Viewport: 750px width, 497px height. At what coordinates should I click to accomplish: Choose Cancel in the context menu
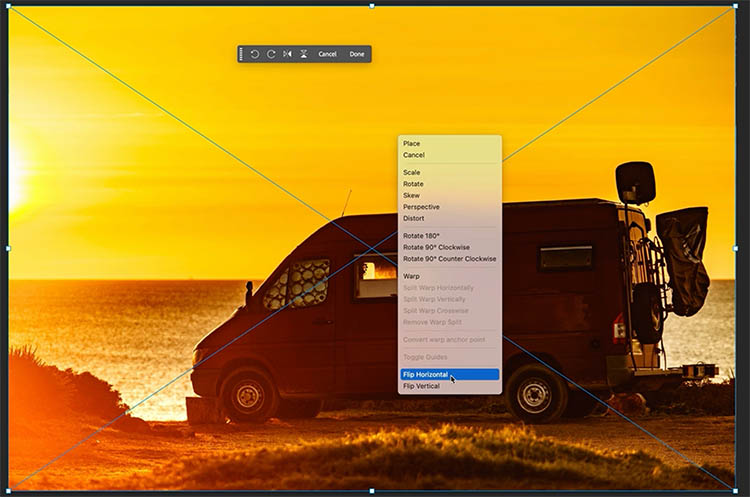click(x=414, y=155)
